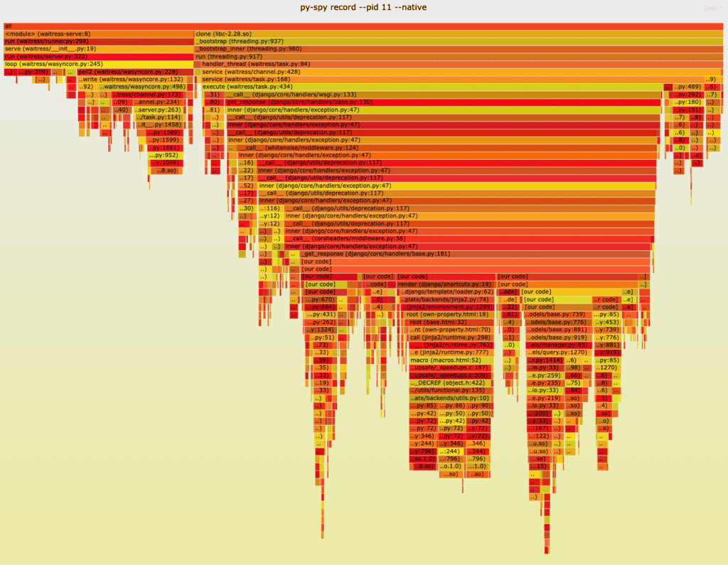Screen dimensions: 728x565
Task: Click run (threading.py:917) frame
Action: point(459,57)
